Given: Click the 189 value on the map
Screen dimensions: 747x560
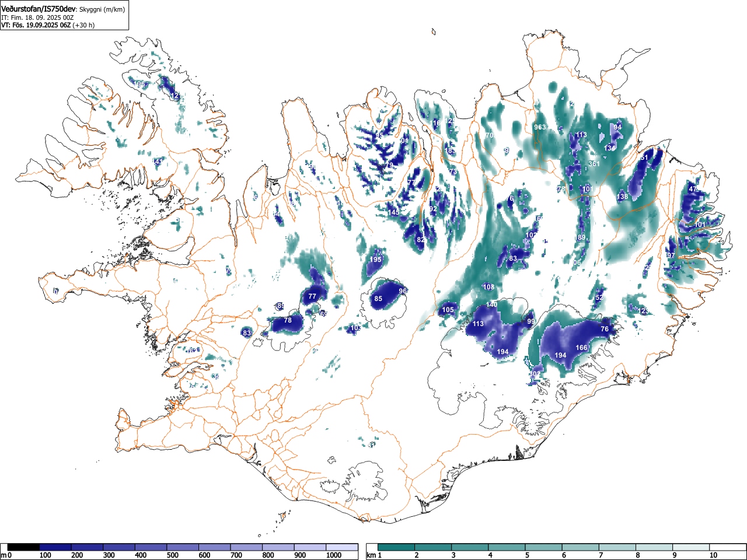Looking at the screenshot, I should tap(580, 237).
